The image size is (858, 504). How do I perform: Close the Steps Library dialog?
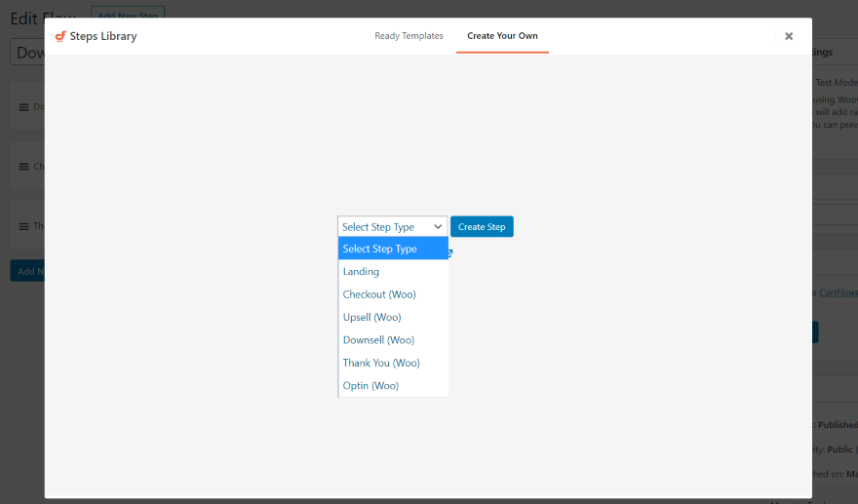[x=789, y=36]
